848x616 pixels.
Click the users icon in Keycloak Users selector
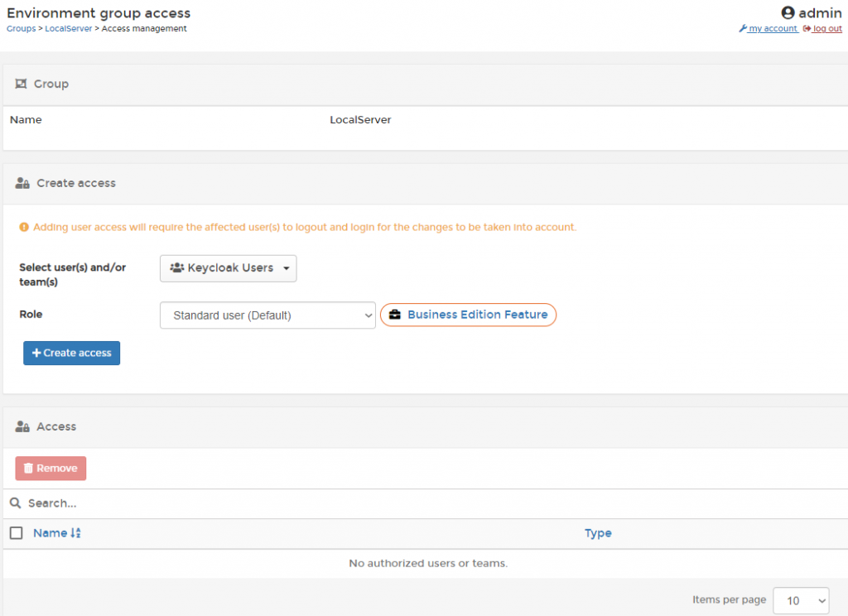point(177,267)
